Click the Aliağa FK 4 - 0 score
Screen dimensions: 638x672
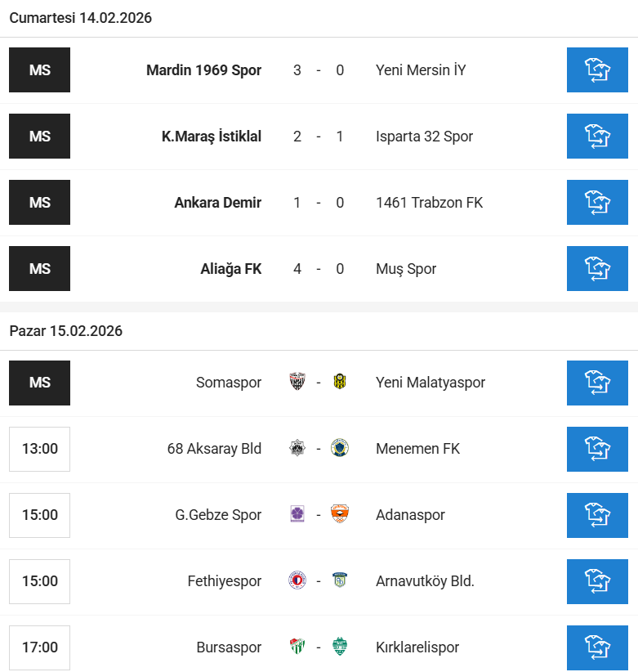pos(319,269)
